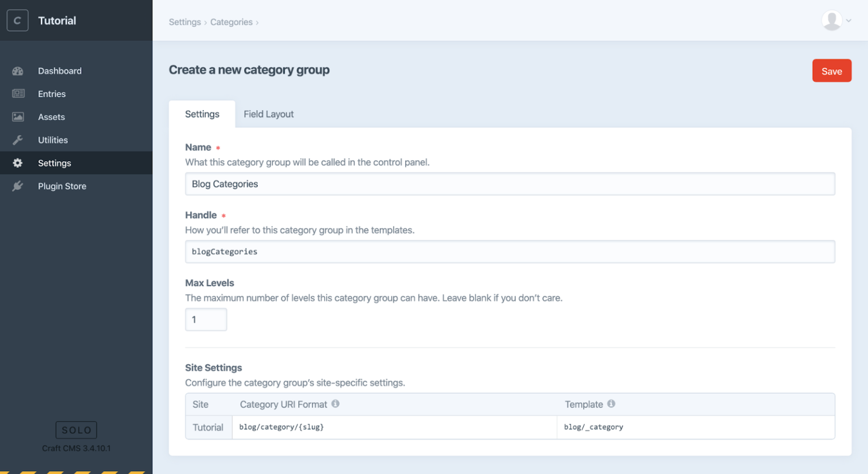868x474 pixels.
Task: Expand the chevron after Categories breadcrumb
Action: pos(257,23)
